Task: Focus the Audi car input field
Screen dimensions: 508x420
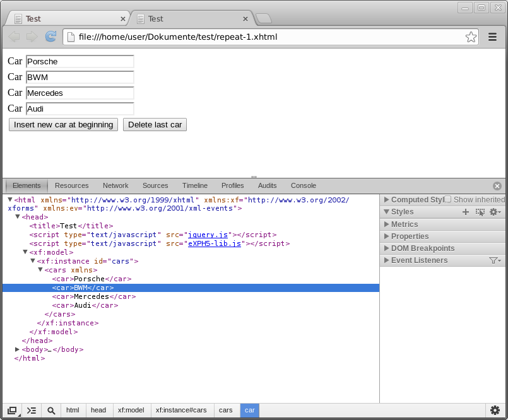Action: [80, 109]
